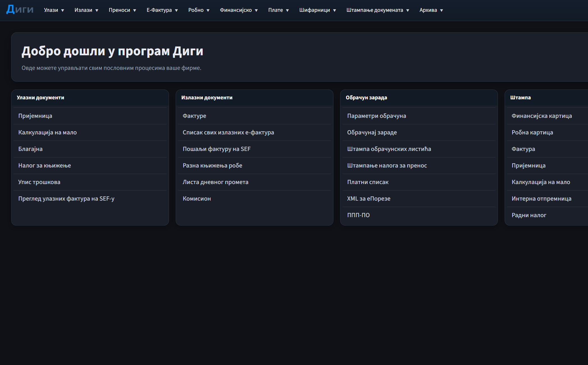The width and height of the screenshot is (588, 365).
Task: Open the Архива menu
Action: tap(431, 10)
